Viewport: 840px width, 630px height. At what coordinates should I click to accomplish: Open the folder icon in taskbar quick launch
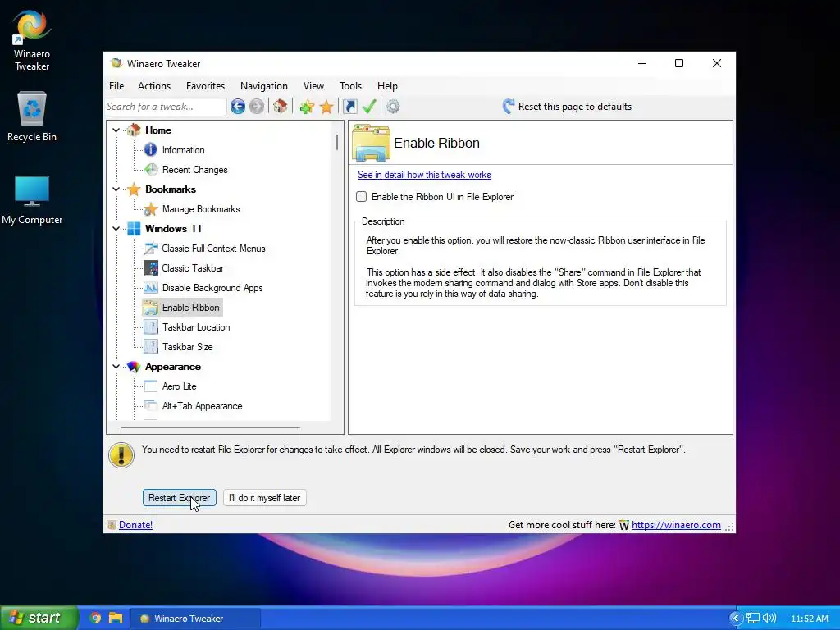pyautogui.click(x=116, y=618)
